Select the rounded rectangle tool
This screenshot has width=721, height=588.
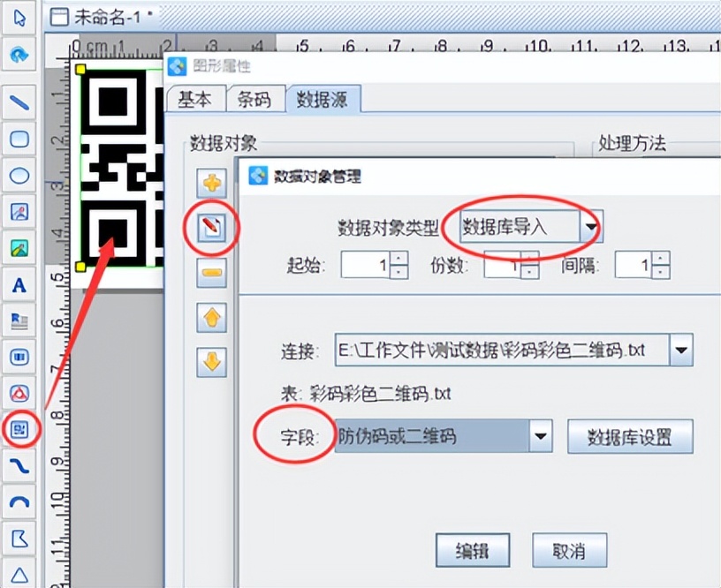[19, 139]
